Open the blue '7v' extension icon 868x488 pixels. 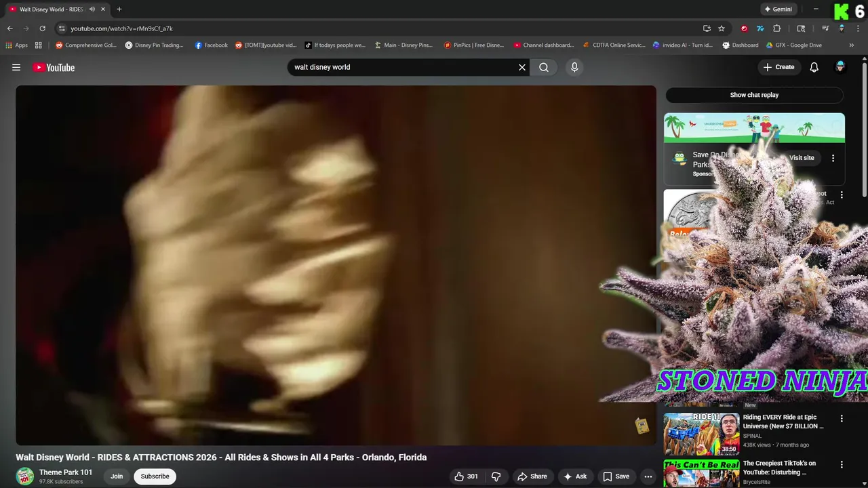(x=760, y=28)
